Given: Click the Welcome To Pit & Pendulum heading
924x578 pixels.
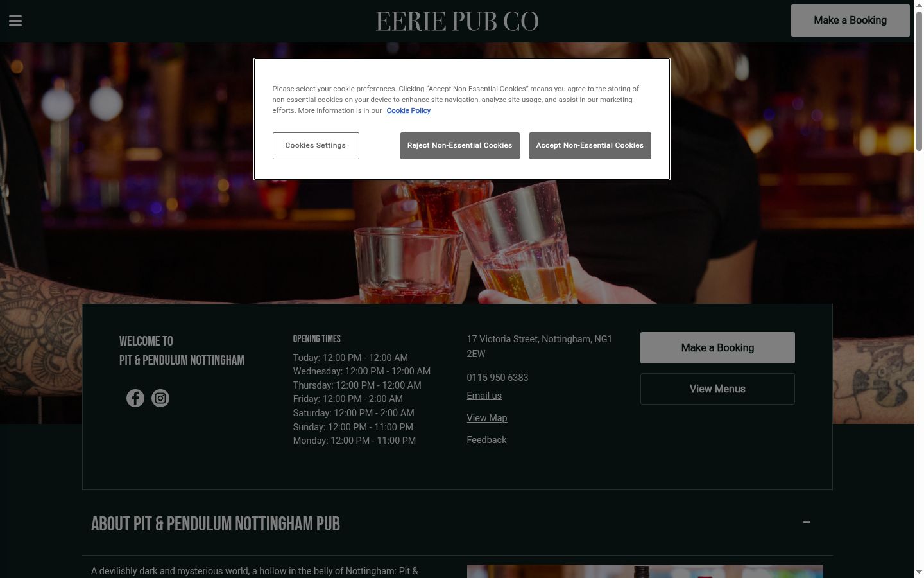Looking at the screenshot, I should pyautogui.click(x=182, y=351).
